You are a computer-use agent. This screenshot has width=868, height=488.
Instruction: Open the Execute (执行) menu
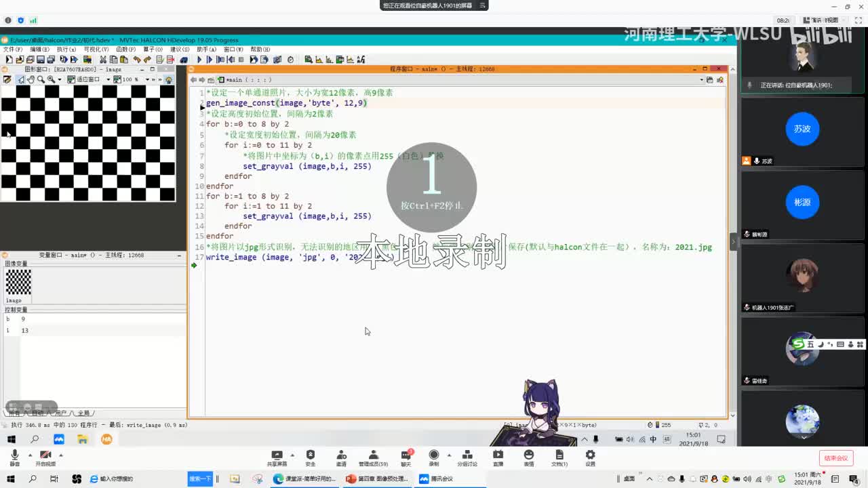pyautogui.click(x=66, y=49)
